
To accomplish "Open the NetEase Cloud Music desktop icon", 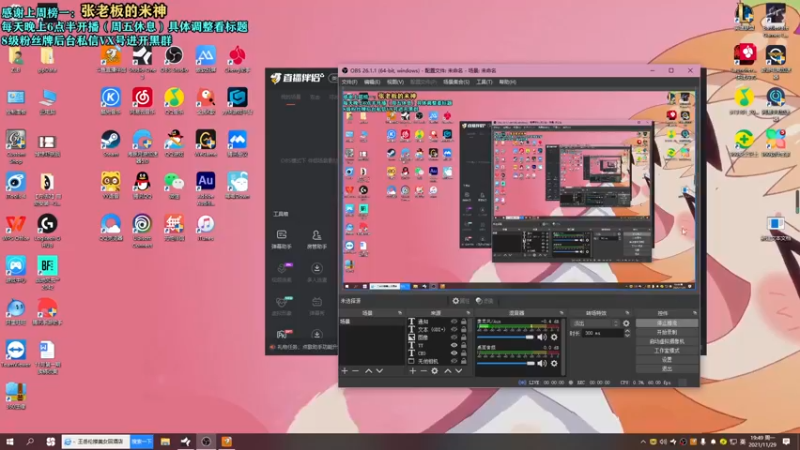I will tap(142, 101).
